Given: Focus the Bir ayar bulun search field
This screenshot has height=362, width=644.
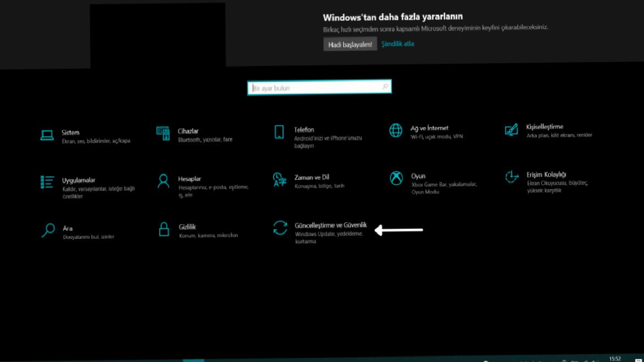Looking at the screenshot, I should tap(319, 87).
